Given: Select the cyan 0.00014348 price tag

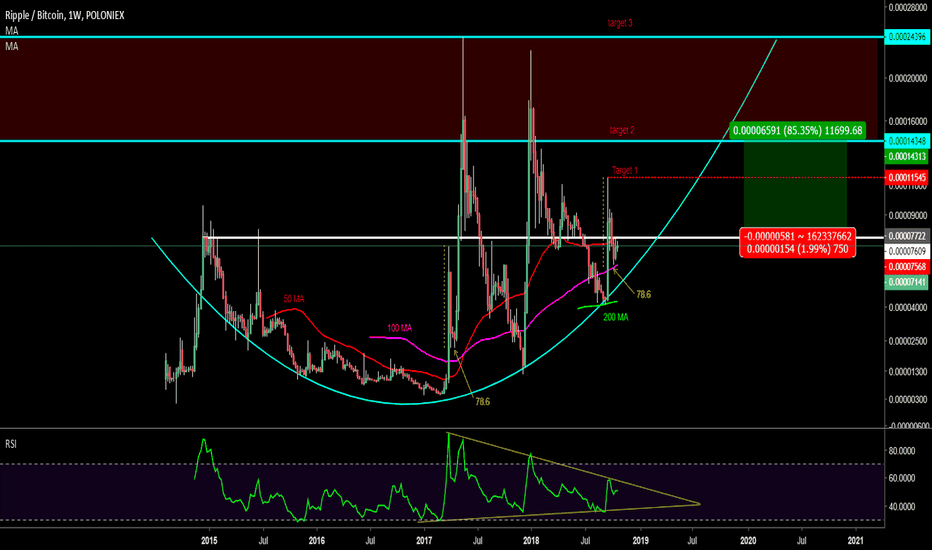Looking at the screenshot, I should (x=906, y=141).
